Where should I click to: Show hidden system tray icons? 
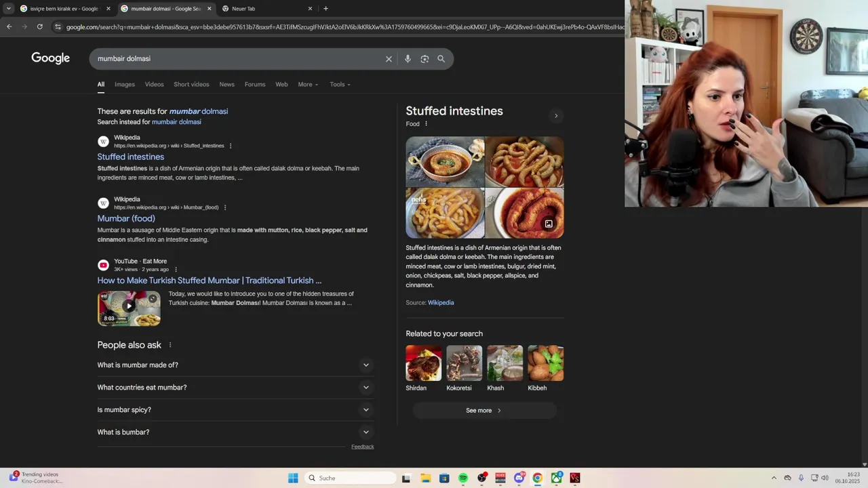(x=774, y=478)
